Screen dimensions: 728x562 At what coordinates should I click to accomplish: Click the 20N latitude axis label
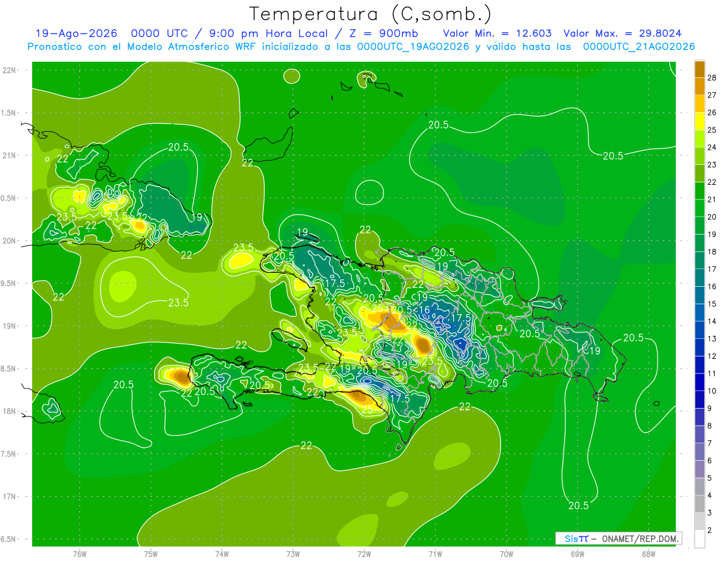[x=9, y=241]
